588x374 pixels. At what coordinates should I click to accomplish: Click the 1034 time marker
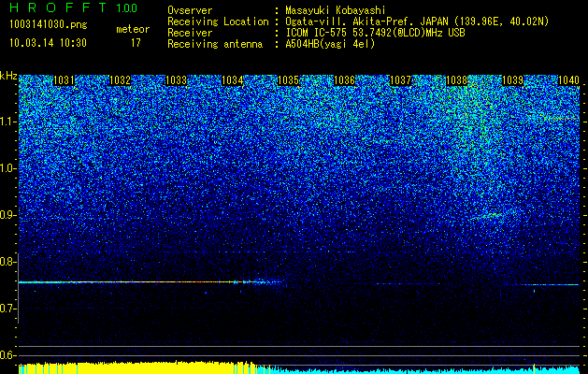click(232, 80)
